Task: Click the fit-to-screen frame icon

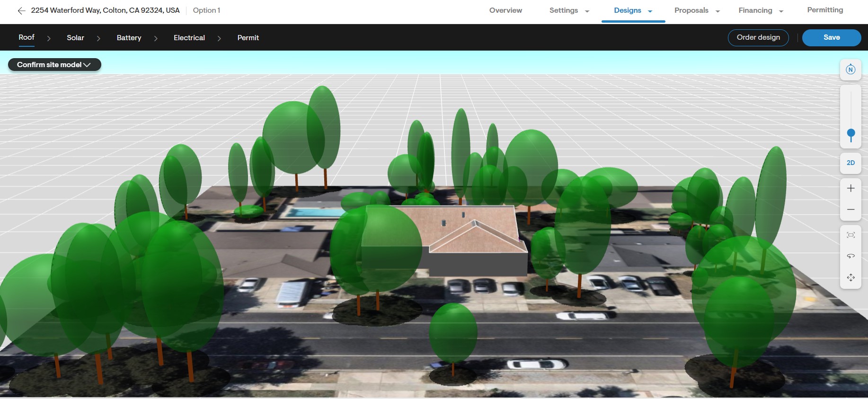Action: click(850, 235)
